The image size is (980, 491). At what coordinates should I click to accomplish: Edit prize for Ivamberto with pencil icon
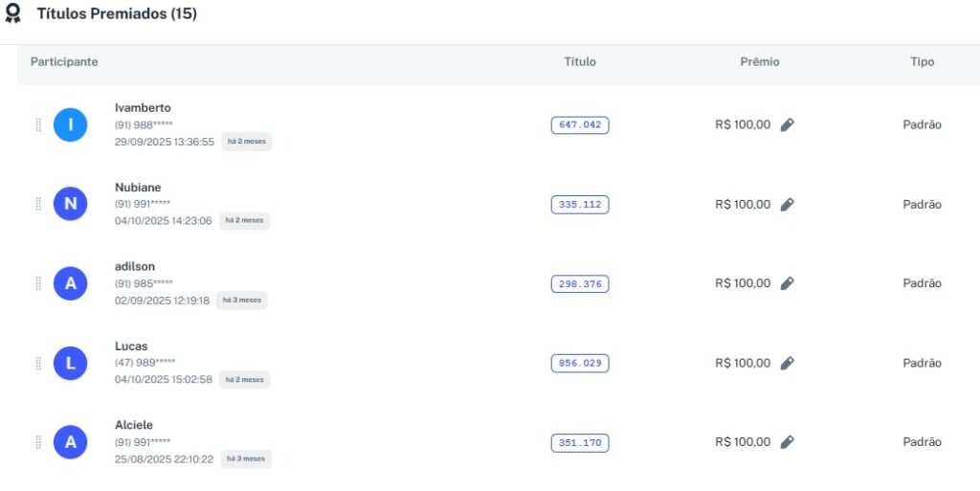click(787, 124)
